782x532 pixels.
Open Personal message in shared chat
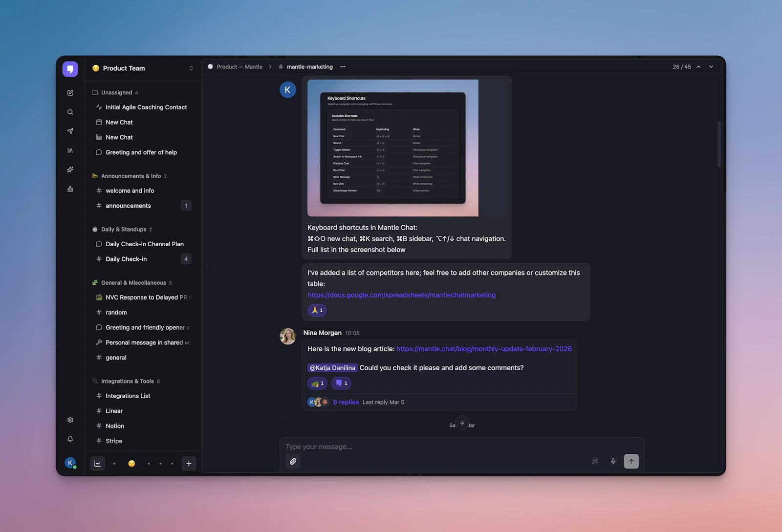coord(143,342)
